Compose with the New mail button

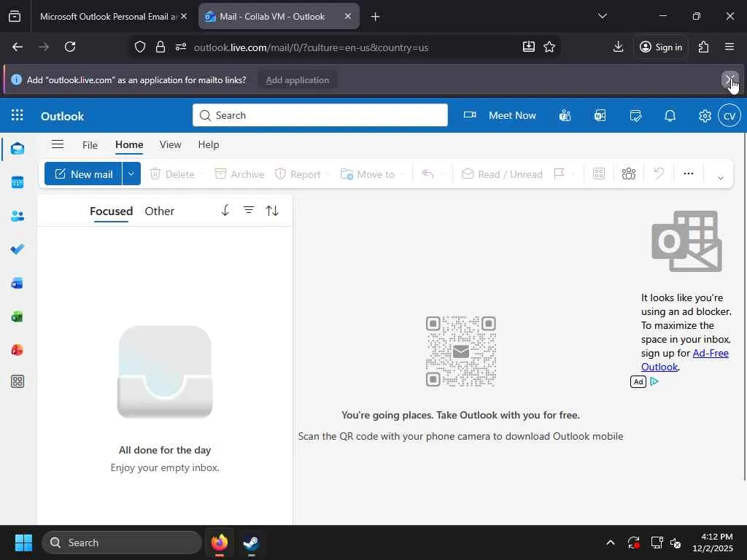83,174
